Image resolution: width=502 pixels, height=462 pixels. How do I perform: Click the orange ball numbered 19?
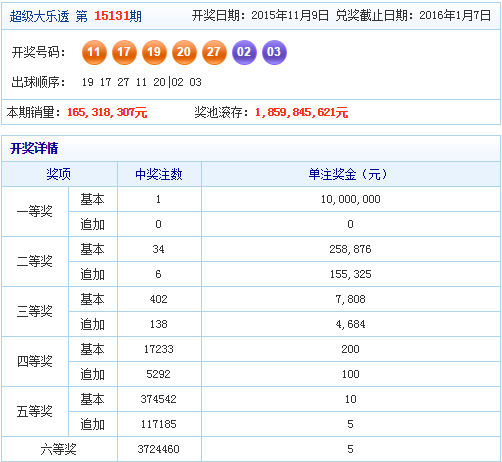154,52
